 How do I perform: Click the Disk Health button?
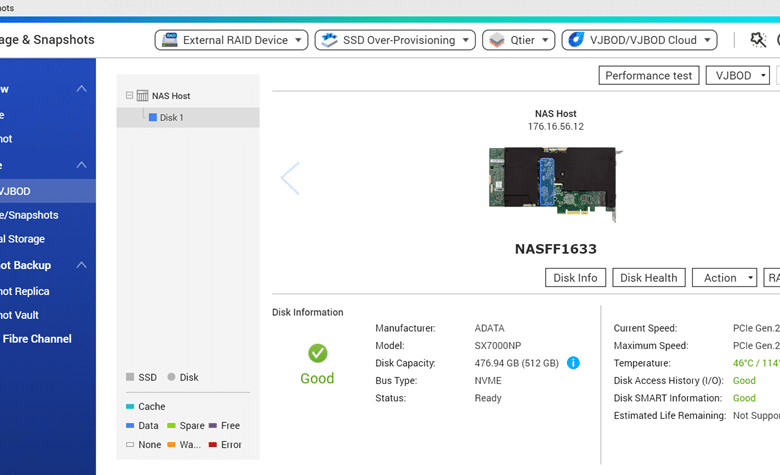pyautogui.click(x=649, y=278)
